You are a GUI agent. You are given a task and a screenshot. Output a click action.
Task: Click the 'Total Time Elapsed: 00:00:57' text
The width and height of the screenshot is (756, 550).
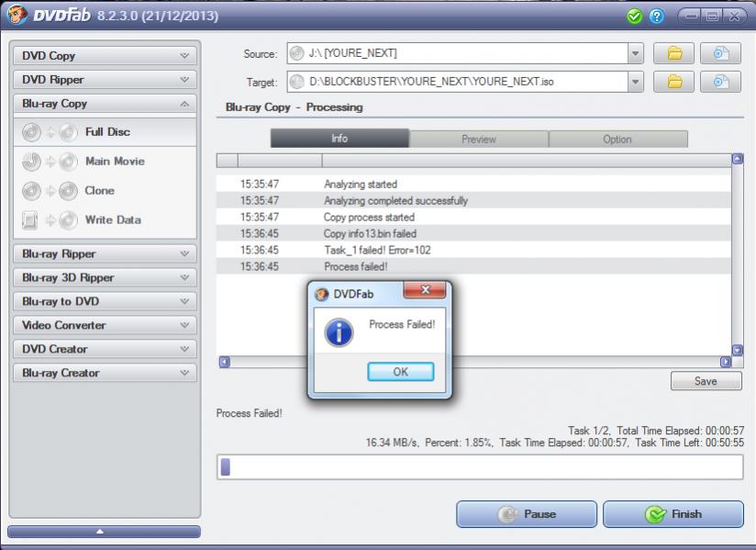coord(680,431)
